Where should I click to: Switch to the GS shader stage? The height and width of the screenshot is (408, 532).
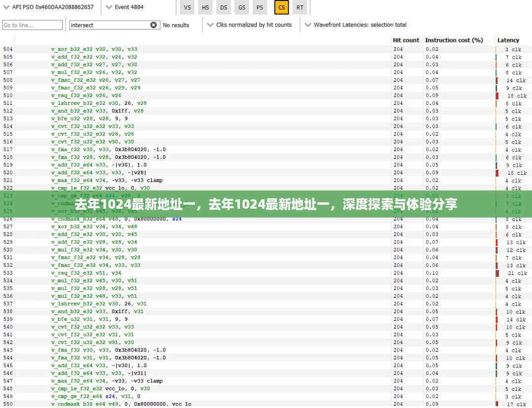pos(242,7)
